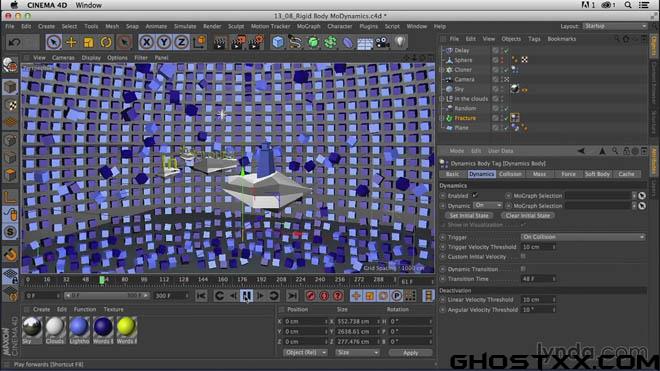
Task: Click the keyframe selection question icon
Action: click(x=338, y=296)
